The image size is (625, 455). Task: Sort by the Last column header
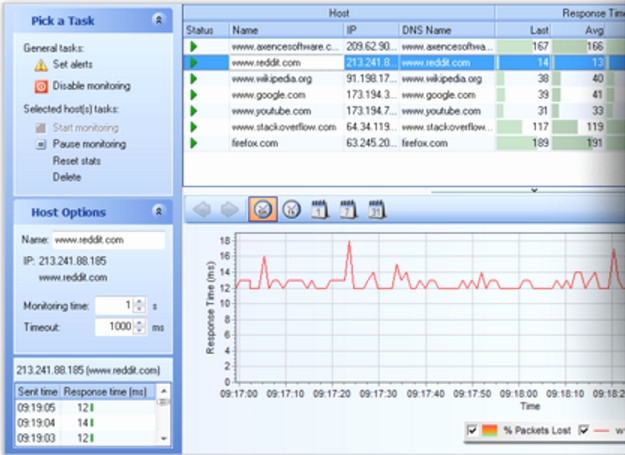(523, 30)
